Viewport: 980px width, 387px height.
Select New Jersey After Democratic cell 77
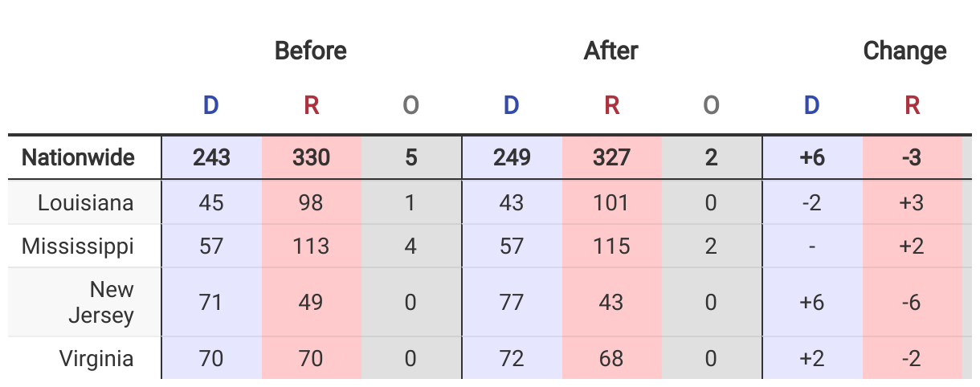[x=512, y=303]
